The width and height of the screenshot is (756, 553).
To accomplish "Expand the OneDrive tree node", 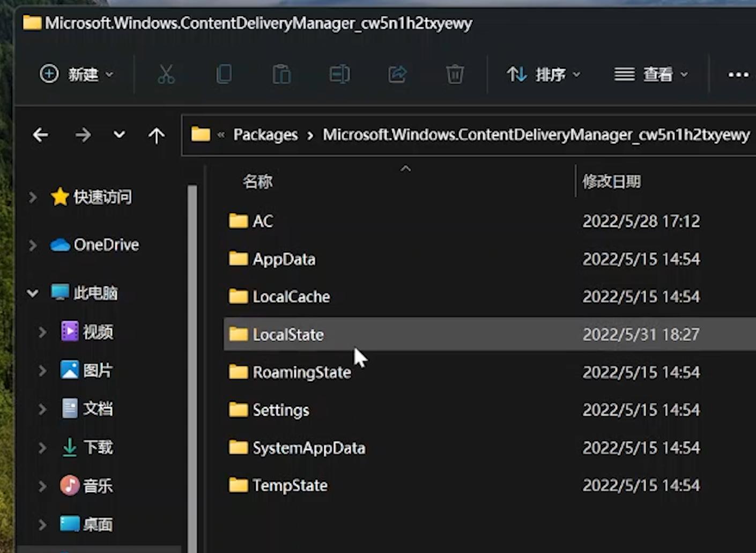I will pos(33,245).
